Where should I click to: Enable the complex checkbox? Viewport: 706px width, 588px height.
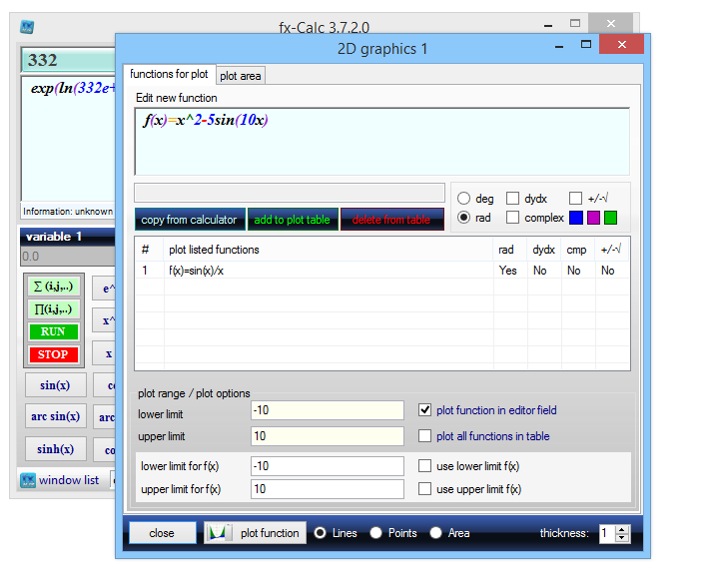[x=512, y=218]
